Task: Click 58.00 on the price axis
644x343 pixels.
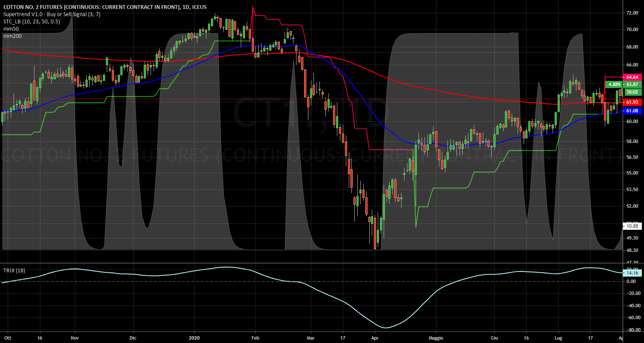Action: coord(632,141)
